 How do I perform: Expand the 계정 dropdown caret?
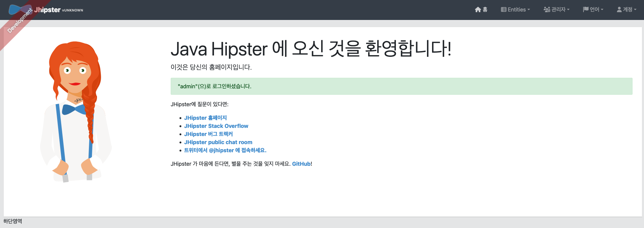click(x=635, y=10)
